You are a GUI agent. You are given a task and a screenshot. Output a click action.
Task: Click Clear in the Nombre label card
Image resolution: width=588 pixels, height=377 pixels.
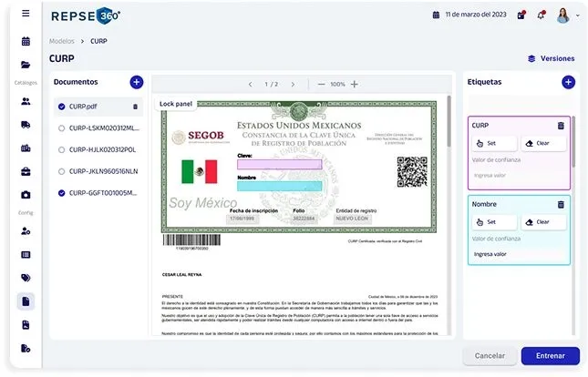(543, 222)
